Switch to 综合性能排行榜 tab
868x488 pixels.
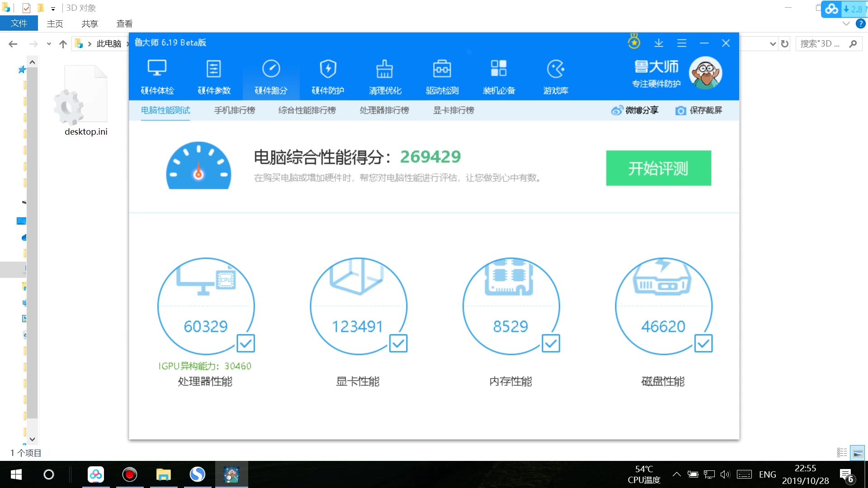tap(307, 110)
